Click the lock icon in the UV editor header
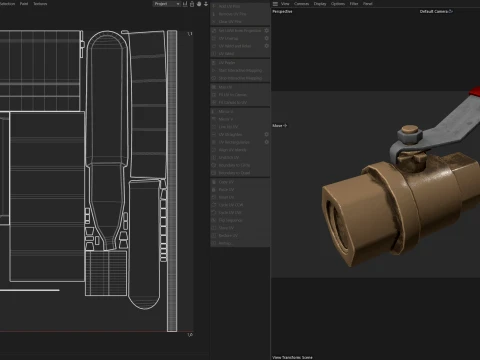480x360 pixels. (192, 4)
